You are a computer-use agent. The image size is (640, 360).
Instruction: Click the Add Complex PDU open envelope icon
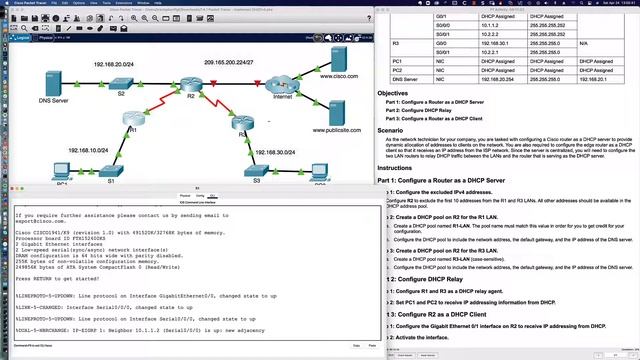click(124, 28)
